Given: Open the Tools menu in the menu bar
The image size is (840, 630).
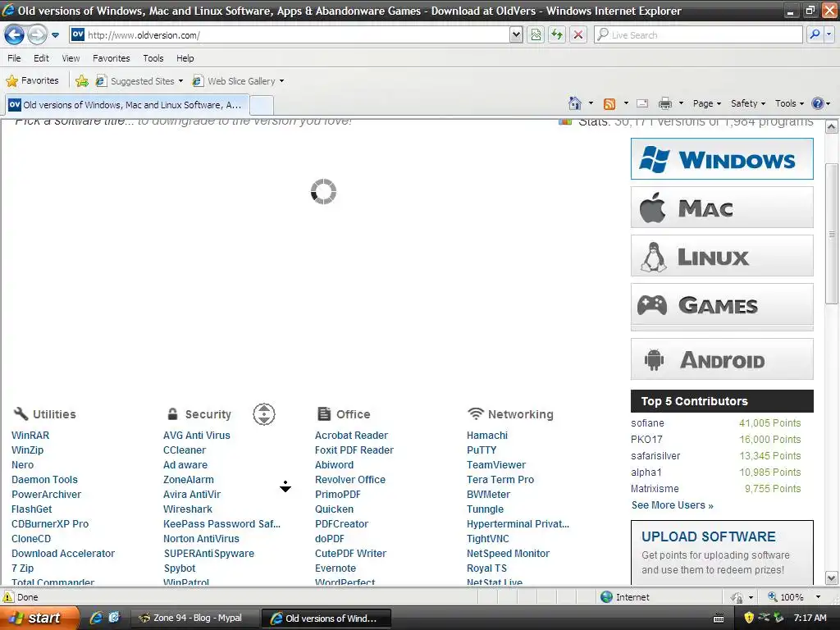Looking at the screenshot, I should [x=153, y=58].
